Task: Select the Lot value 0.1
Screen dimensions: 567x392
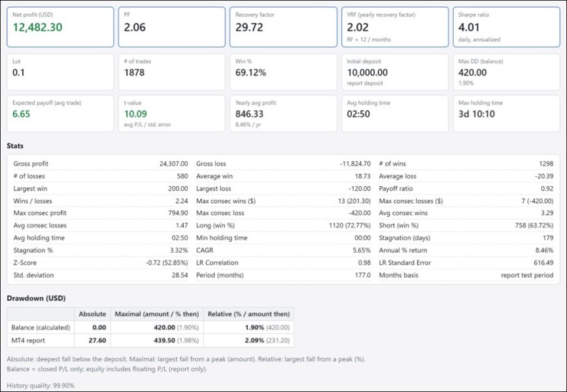Action: click(18, 73)
